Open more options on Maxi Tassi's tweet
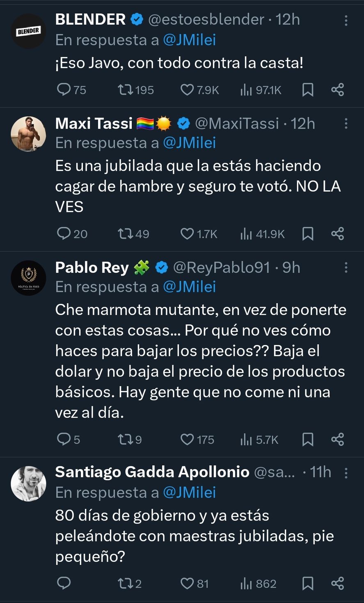Image resolution: width=364 pixels, height=603 pixels. point(346,123)
